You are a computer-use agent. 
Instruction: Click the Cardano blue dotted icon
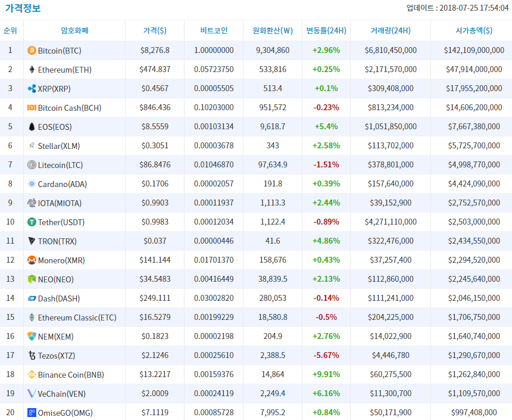32,183
